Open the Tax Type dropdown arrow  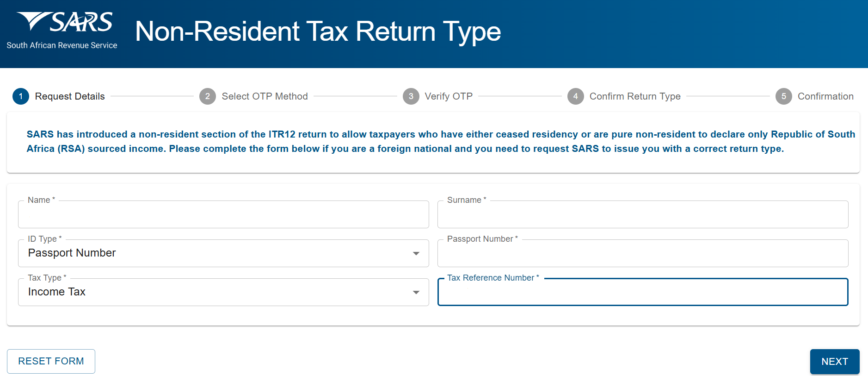(x=416, y=292)
